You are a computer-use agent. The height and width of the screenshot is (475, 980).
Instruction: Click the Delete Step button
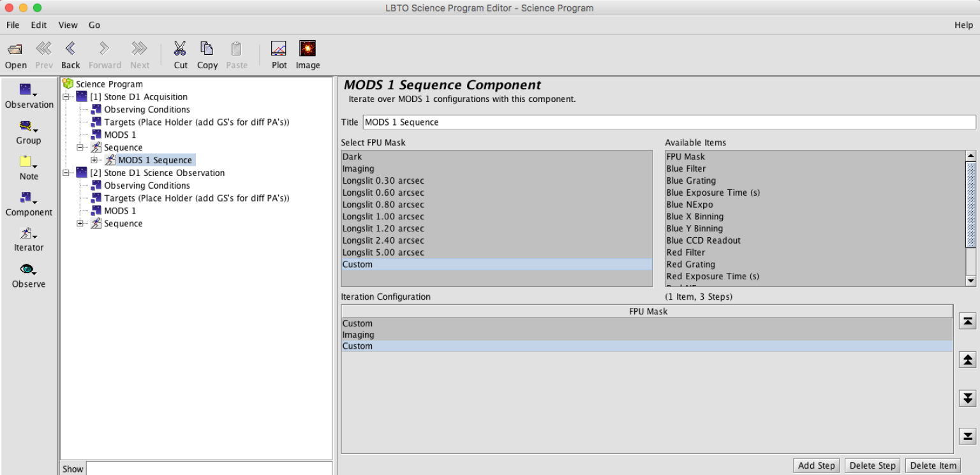coord(872,465)
